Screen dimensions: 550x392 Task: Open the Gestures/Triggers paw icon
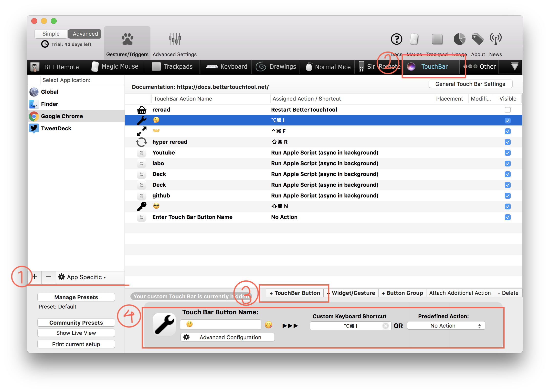coord(127,40)
